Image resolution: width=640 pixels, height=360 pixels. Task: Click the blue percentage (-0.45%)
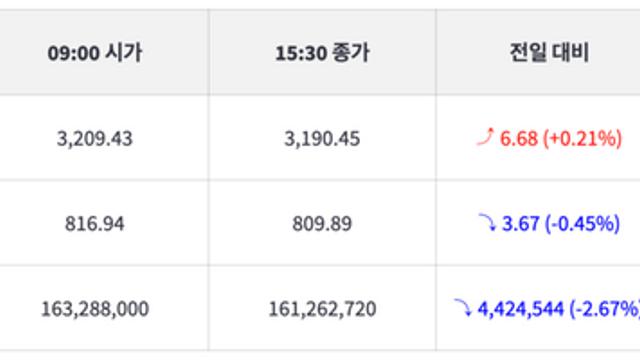click(582, 224)
